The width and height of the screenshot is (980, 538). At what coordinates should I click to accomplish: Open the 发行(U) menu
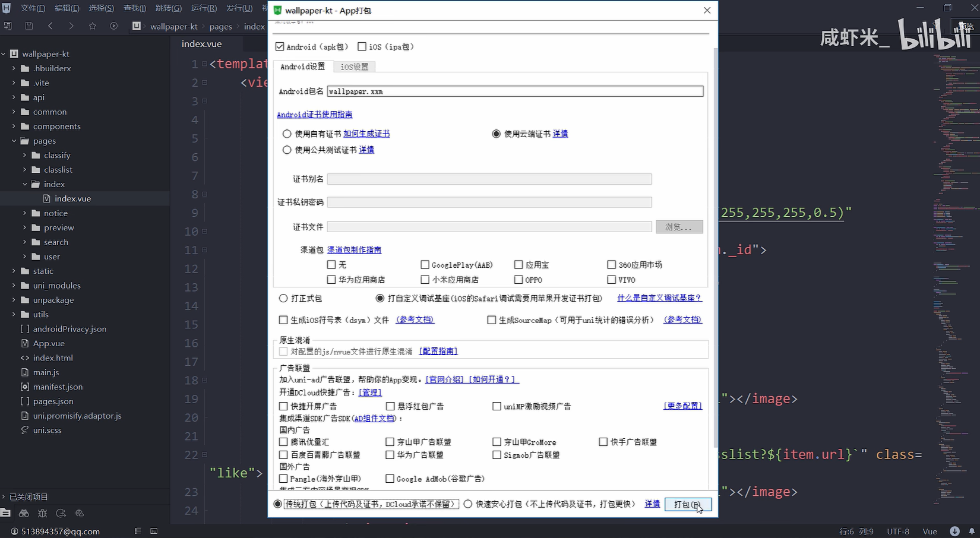(239, 8)
